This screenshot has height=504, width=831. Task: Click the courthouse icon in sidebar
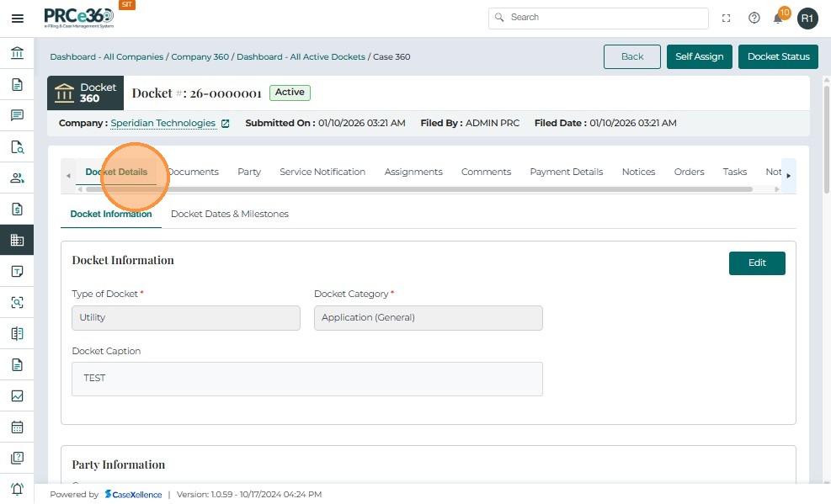coord(17,54)
